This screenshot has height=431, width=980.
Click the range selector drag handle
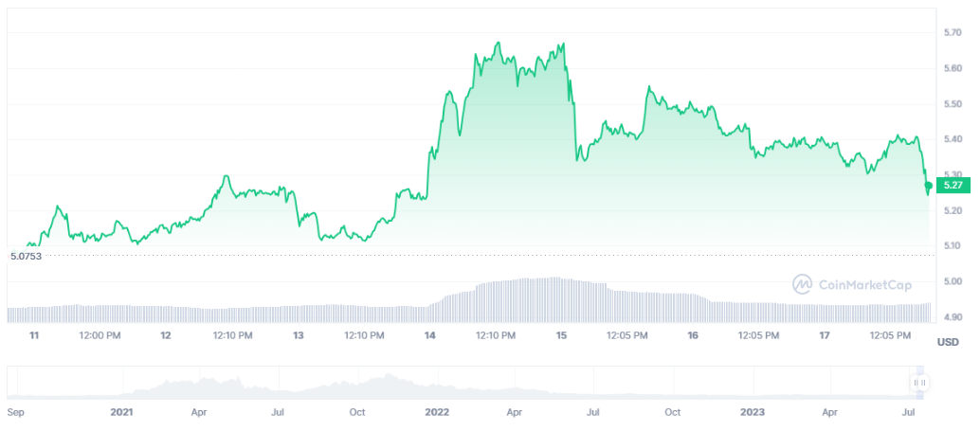pos(918,383)
